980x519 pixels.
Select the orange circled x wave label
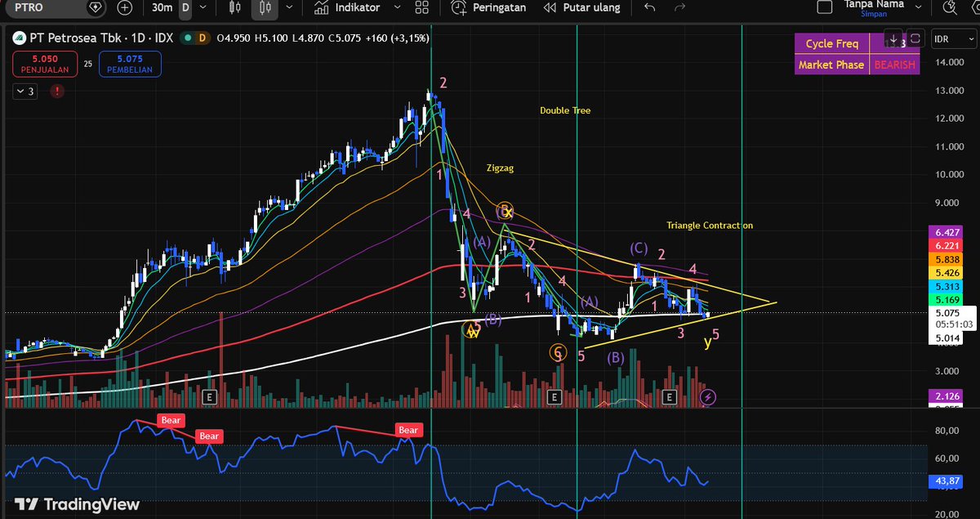point(506,212)
